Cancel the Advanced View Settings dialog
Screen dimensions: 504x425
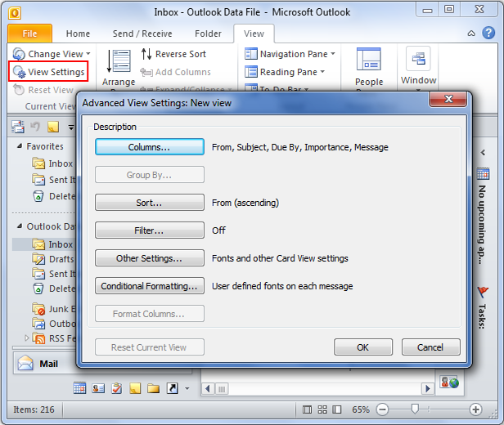(430, 347)
